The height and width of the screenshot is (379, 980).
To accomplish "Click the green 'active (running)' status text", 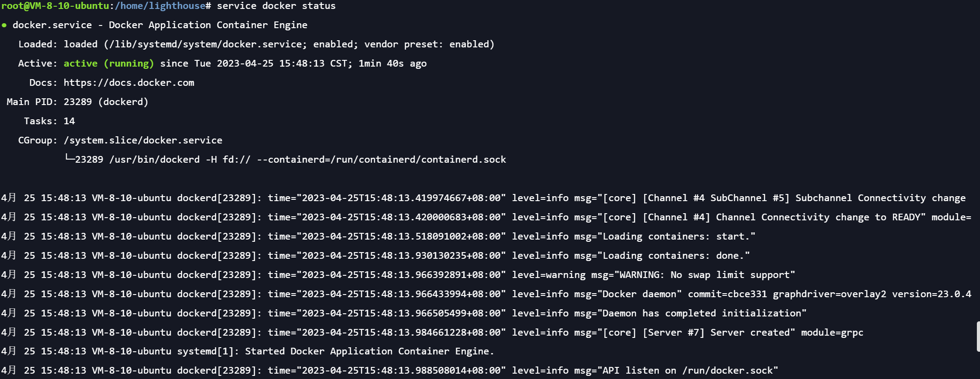I will coord(109,63).
